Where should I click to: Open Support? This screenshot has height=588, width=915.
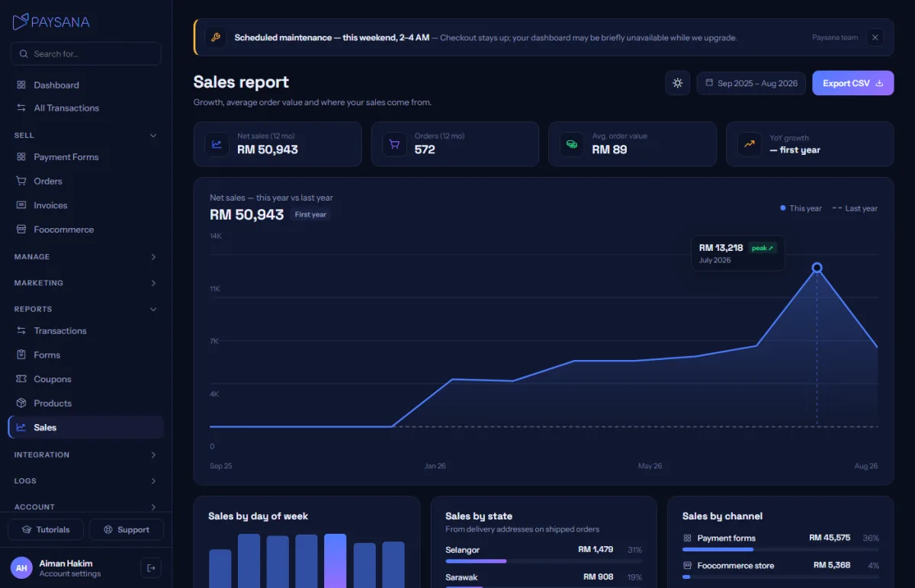[127, 529]
